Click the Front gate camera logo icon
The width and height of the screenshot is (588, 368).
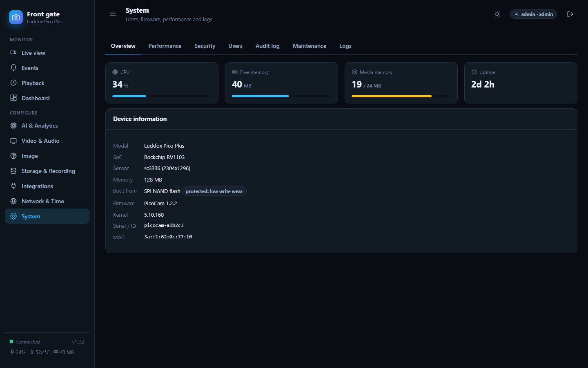(16, 17)
